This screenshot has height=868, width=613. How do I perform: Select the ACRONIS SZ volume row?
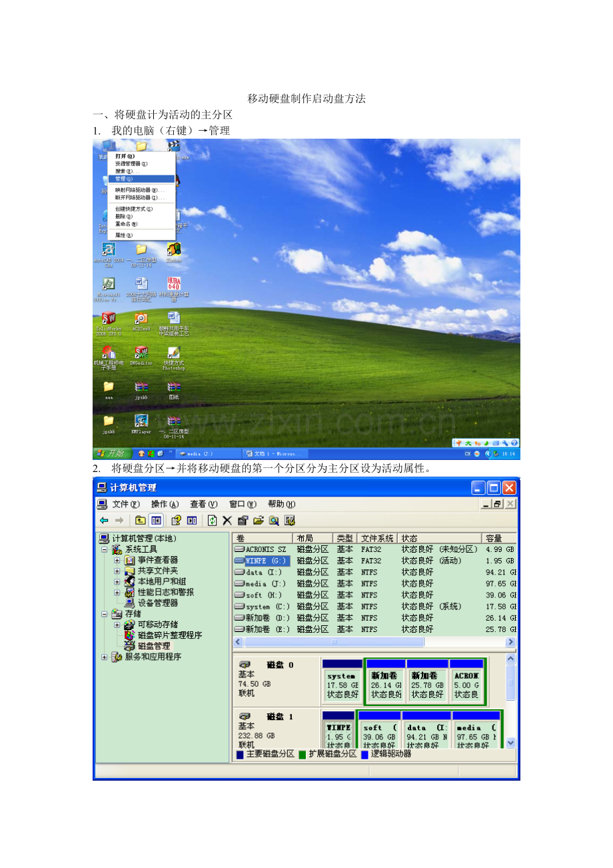point(374,549)
